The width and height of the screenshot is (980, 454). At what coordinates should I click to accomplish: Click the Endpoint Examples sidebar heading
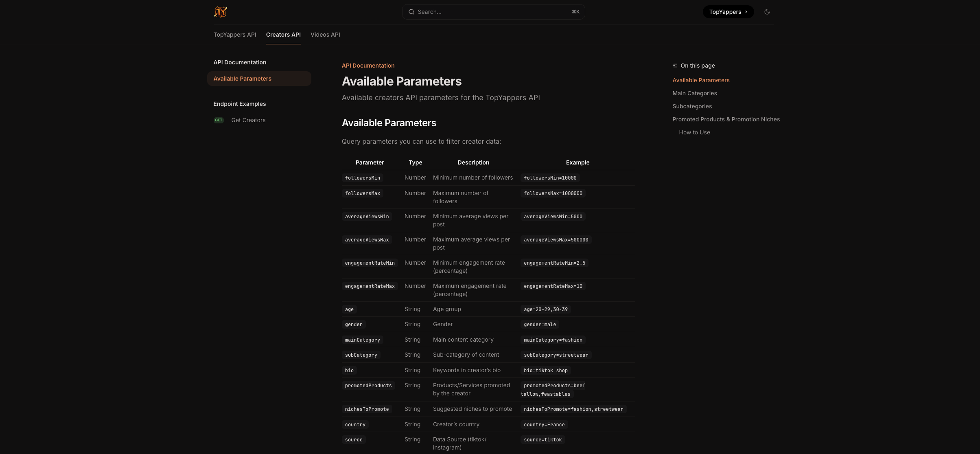240,104
